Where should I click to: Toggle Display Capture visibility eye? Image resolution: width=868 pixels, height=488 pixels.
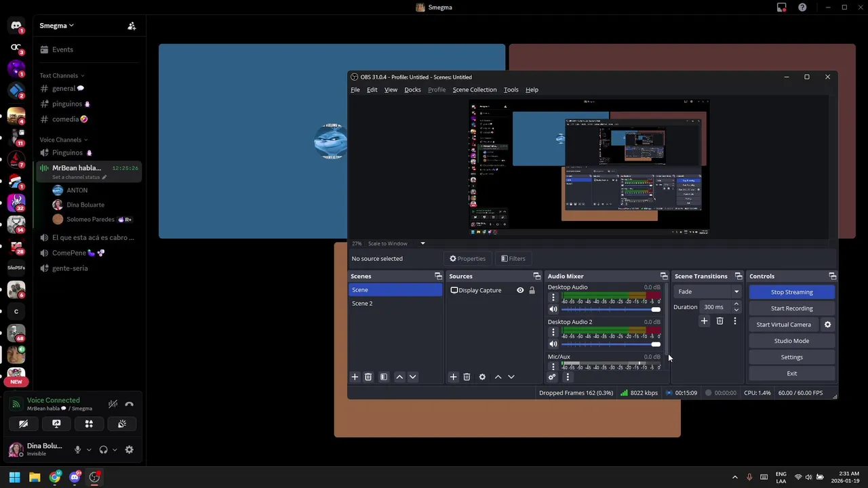tap(520, 290)
